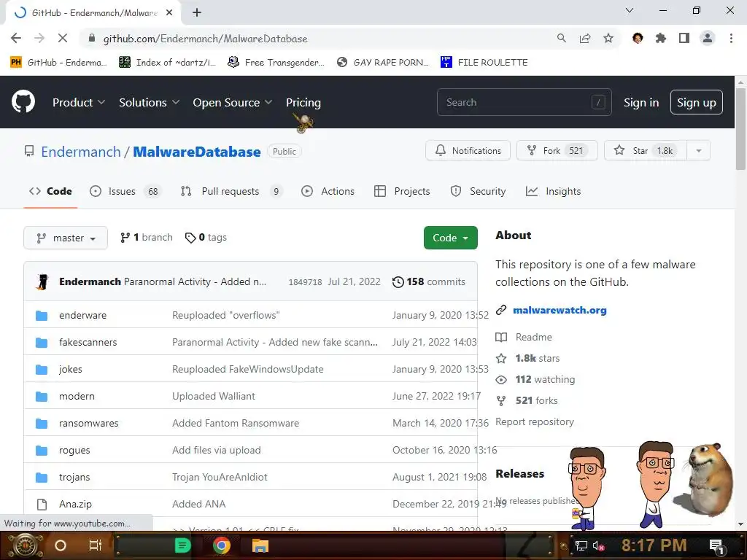Click Notifications button

click(x=468, y=151)
